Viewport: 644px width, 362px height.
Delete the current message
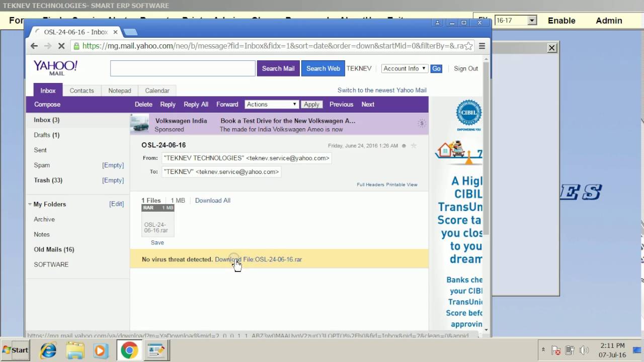click(143, 104)
